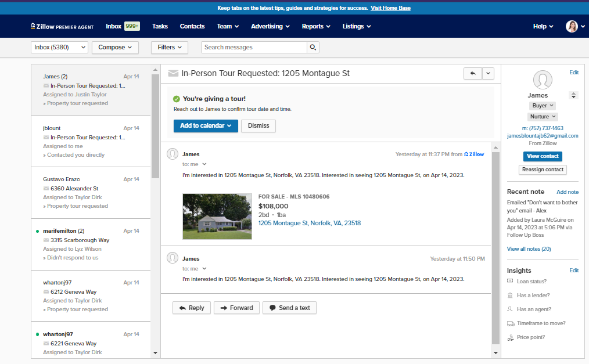
Task: Click the Send a text button
Action: [x=289, y=308]
